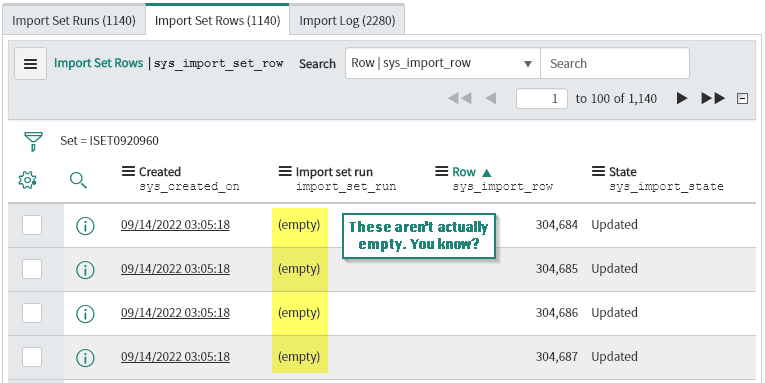
Task: Jump to first page arrows
Action: tap(460, 99)
